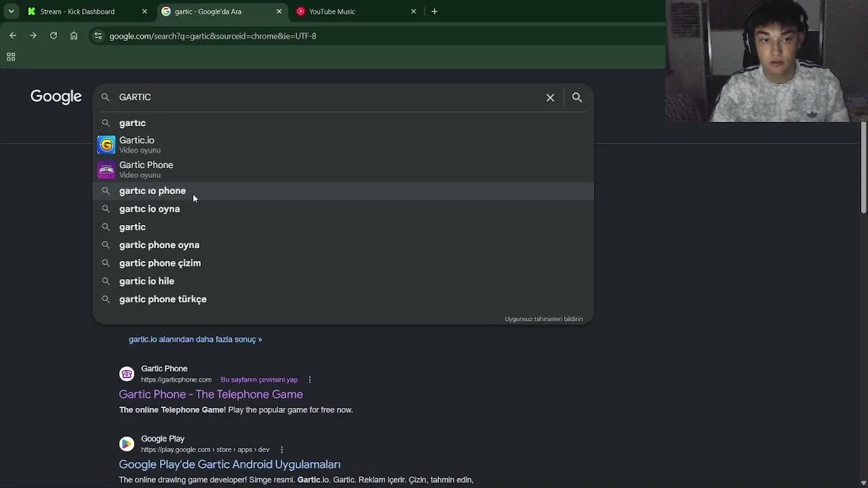Pick the 'gartic phone çizim' suggestion
This screenshot has width=868, height=488.
click(x=343, y=263)
